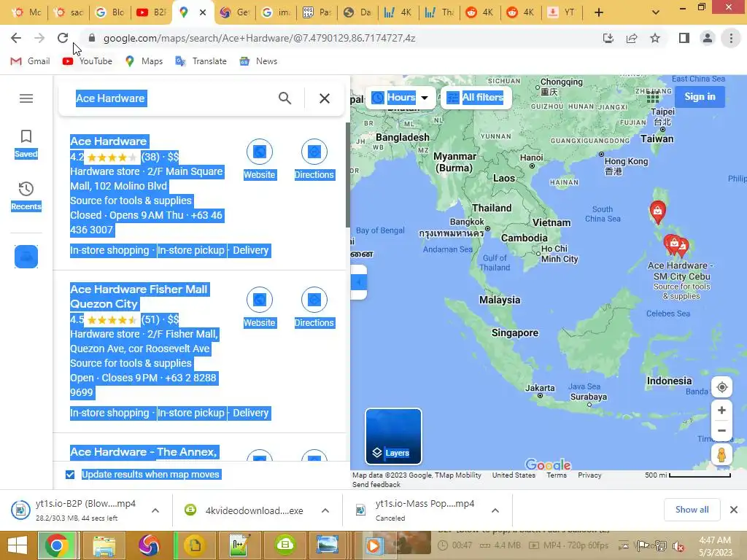Open the tab search chevron

coord(656,12)
